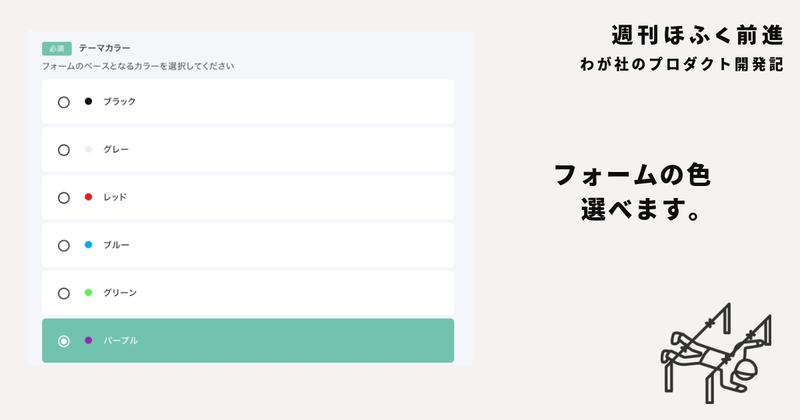
Task: Click the テーマカラー field label
Action: (x=105, y=48)
